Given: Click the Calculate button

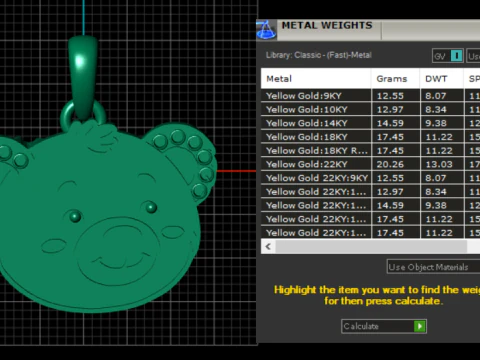Looking at the screenshot, I should tap(384, 326).
